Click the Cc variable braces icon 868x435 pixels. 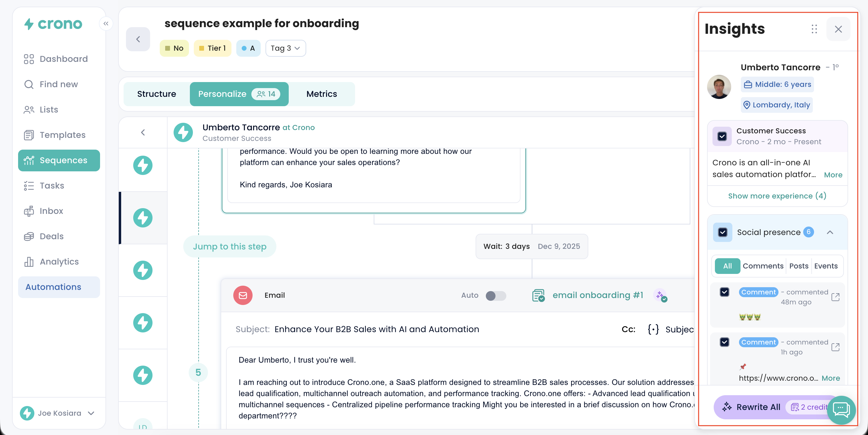(x=653, y=329)
